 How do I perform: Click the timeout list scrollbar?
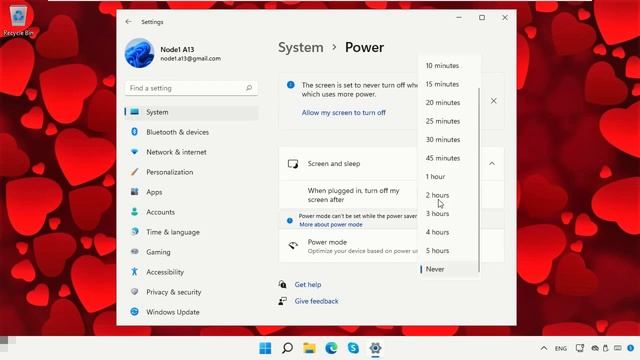(x=478, y=180)
